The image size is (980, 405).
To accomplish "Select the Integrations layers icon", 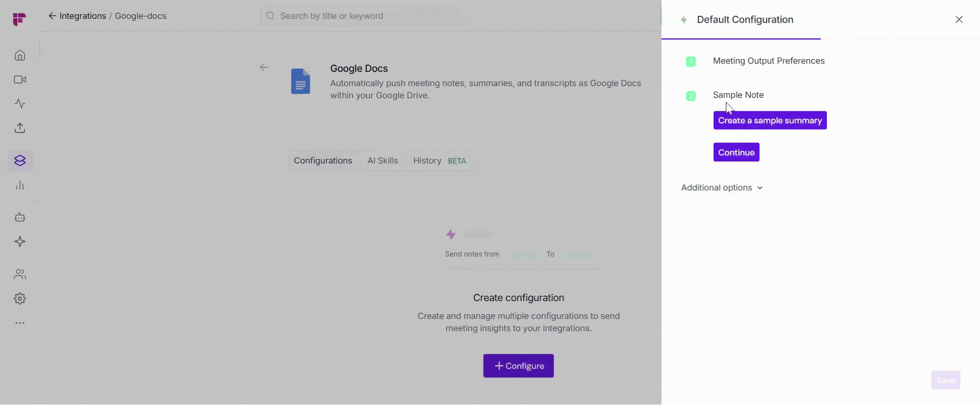I will click(20, 161).
